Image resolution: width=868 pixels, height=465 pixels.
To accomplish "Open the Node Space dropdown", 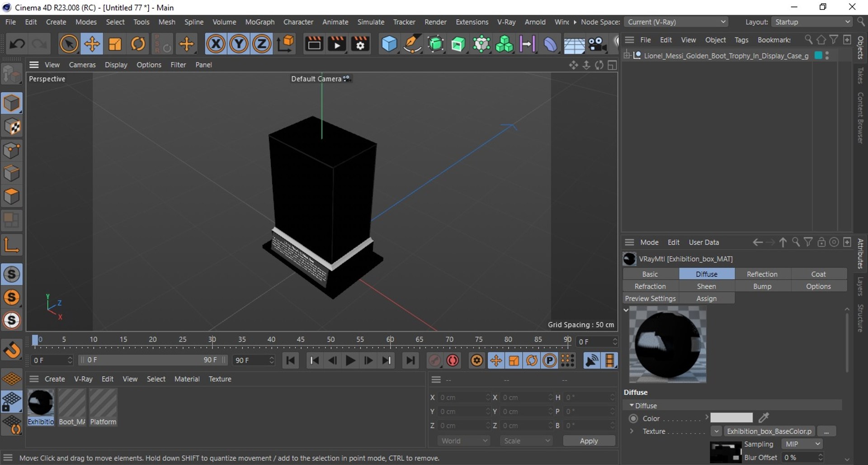I will pos(676,22).
